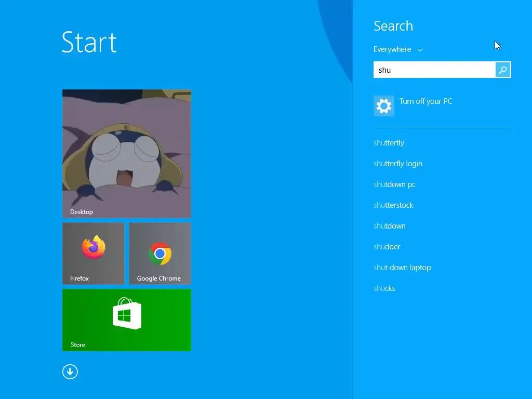The width and height of the screenshot is (532, 399).
Task: Launch the Google Chrome tile
Action: pos(160,254)
